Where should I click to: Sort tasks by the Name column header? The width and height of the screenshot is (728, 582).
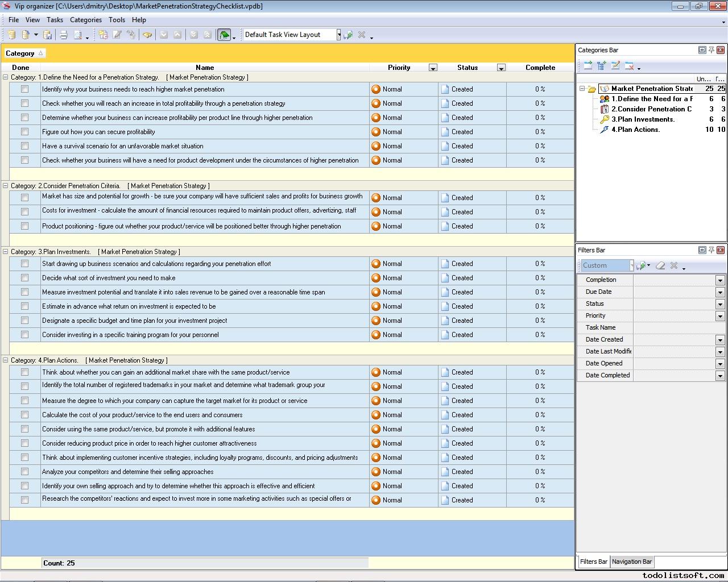coord(205,68)
